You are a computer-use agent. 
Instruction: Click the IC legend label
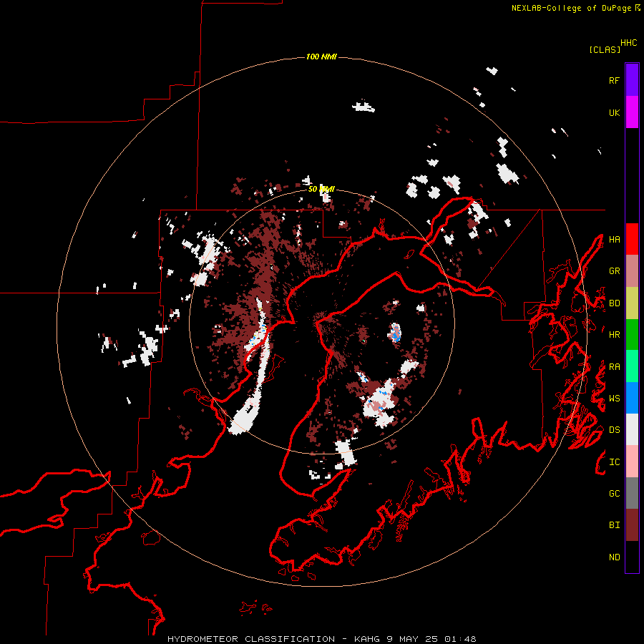pos(614,462)
